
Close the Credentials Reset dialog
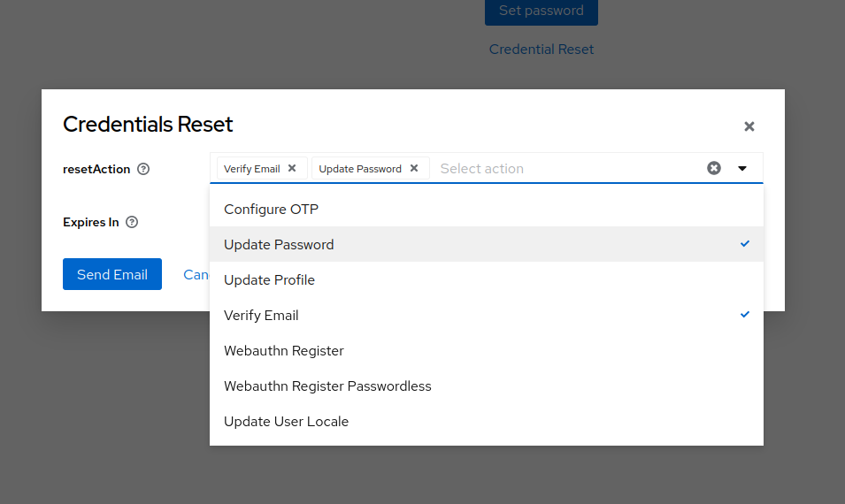749,126
